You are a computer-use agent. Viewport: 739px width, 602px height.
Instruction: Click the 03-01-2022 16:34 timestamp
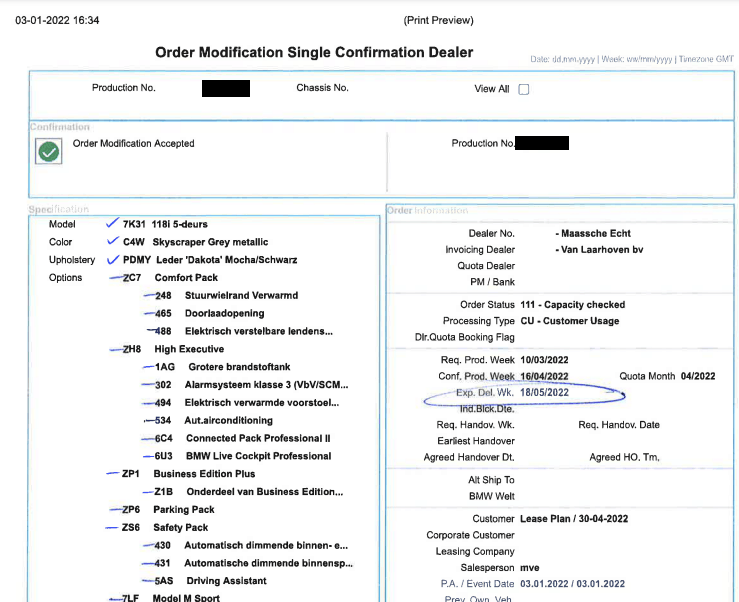tap(57, 20)
